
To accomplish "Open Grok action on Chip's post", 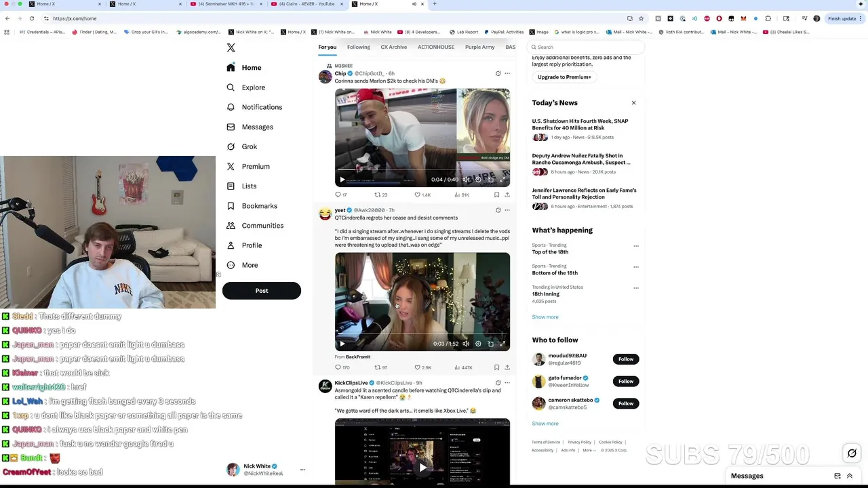I will [x=498, y=73].
